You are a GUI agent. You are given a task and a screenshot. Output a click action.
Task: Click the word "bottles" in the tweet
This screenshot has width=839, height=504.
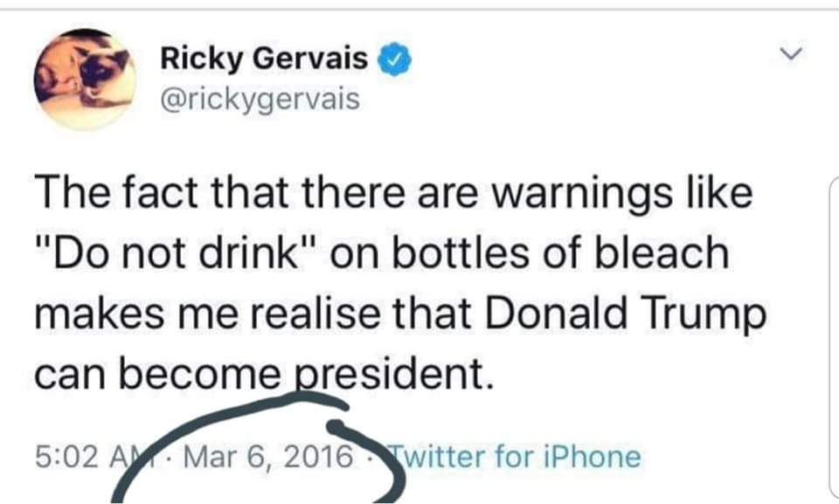[481, 253]
